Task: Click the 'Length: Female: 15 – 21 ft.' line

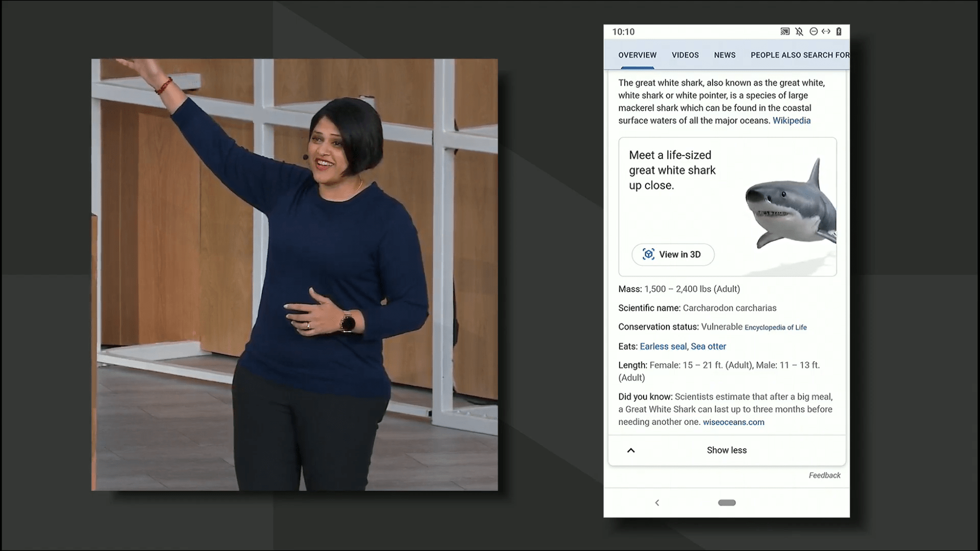Action: [719, 371]
